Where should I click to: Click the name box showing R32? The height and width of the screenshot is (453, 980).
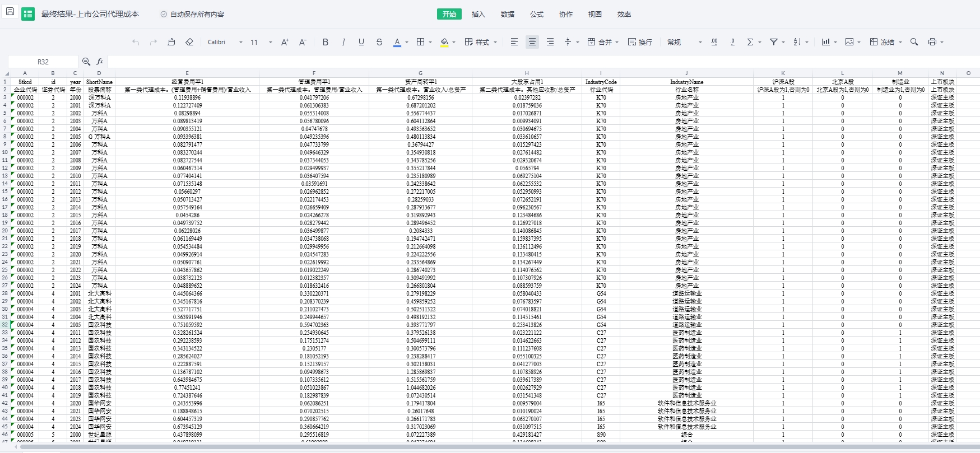(x=43, y=62)
